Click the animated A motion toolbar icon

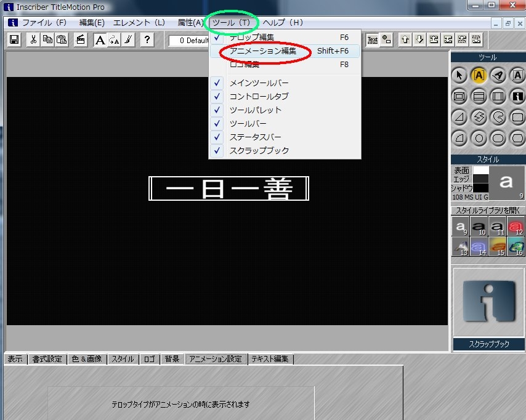tap(114, 39)
